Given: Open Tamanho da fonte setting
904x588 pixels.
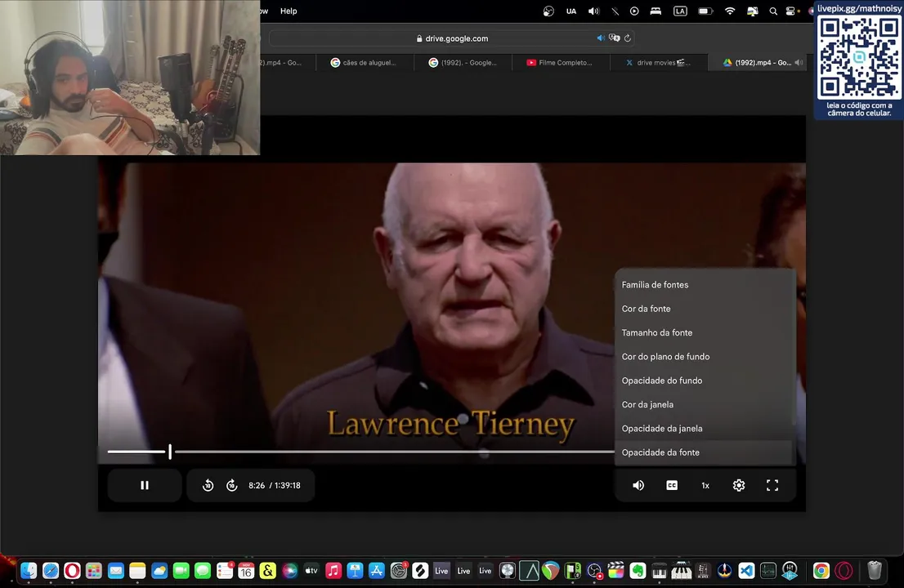Looking at the screenshot, I should 704,333.
